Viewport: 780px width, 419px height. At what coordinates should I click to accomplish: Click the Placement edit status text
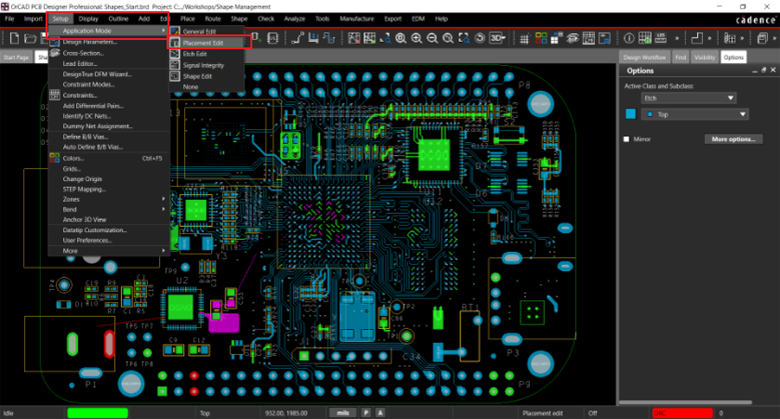[x=543, y=413]
